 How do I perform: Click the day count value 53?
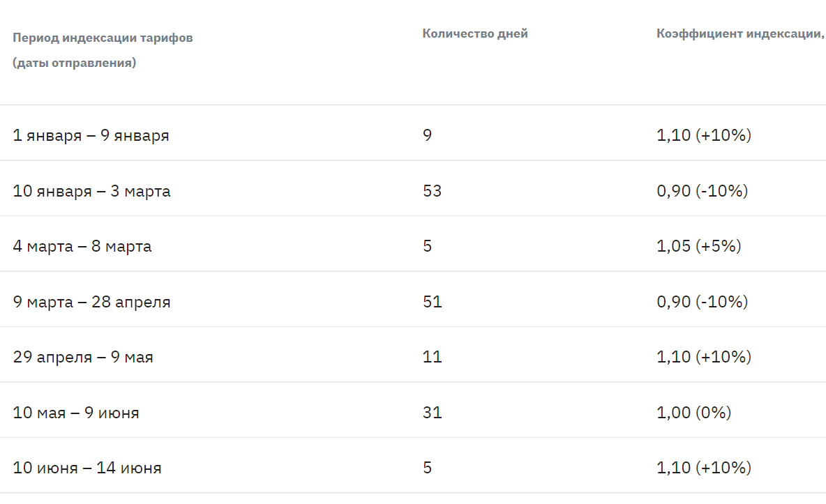pyautogui.click(x=432, y=191)
